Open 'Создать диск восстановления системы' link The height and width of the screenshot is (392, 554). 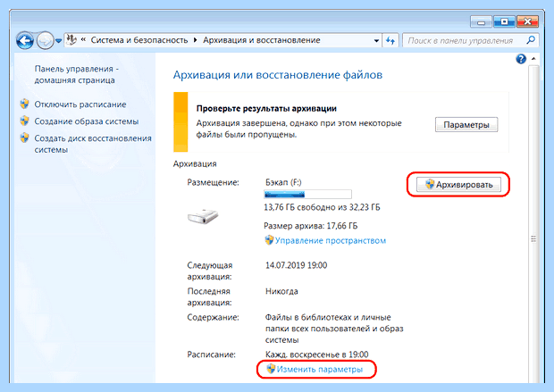[93, 144]
